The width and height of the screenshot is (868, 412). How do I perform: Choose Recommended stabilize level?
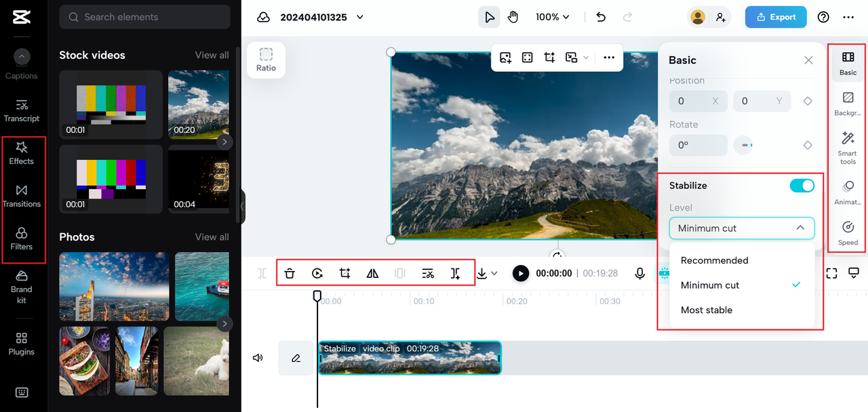(742, 260)
